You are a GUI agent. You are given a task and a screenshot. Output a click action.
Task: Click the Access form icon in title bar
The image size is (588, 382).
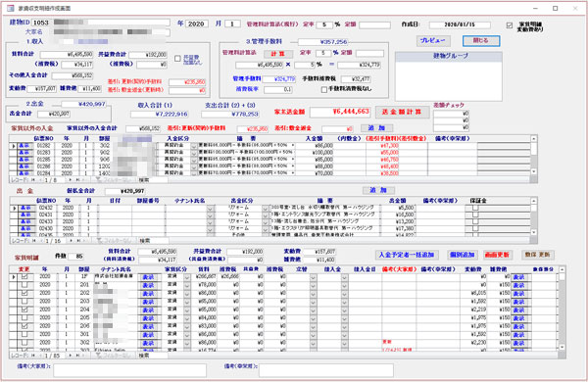point(11,8)
